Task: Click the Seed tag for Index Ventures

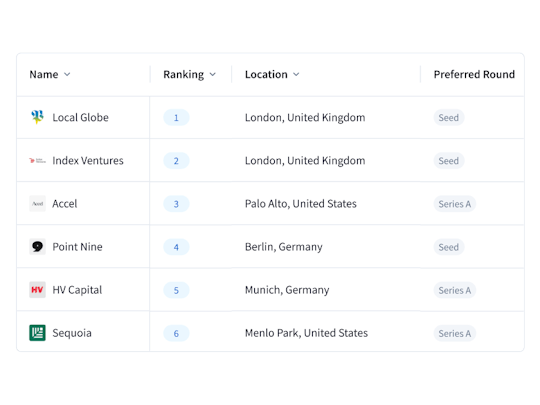Action: [449, 161]
